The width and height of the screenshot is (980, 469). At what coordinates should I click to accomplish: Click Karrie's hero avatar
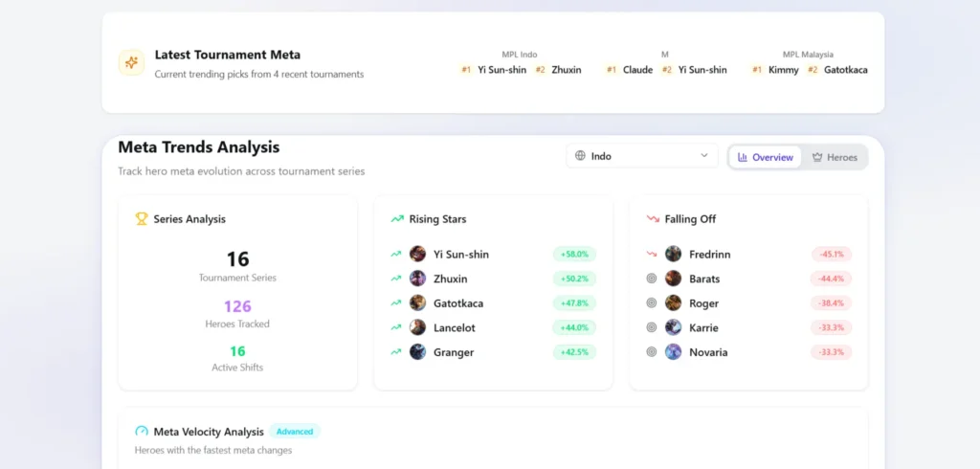[673, 327]
